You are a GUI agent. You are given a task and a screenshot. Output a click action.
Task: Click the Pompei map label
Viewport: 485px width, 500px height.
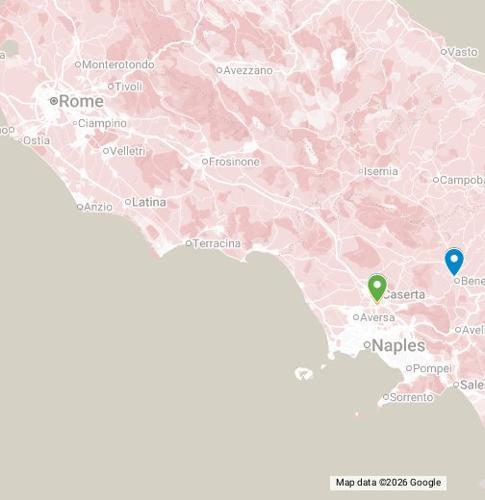[x=432, y=368]
